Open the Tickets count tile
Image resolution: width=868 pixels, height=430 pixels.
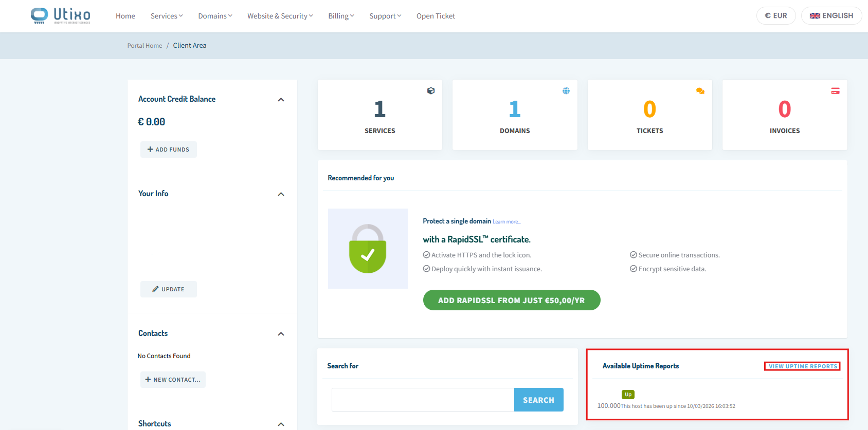click(650, 115)
